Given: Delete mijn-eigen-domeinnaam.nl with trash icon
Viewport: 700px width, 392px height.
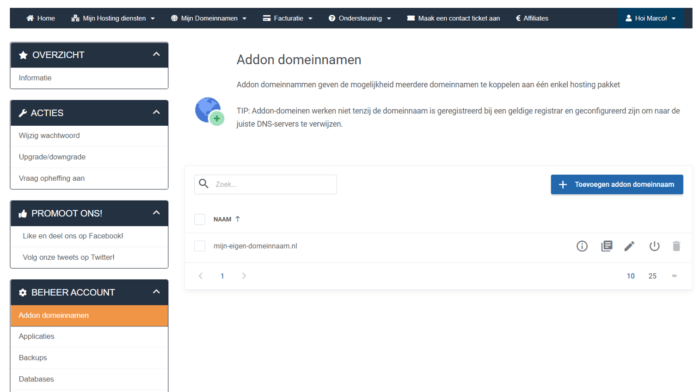Looking at the screenshot, I should coord(676,246).
